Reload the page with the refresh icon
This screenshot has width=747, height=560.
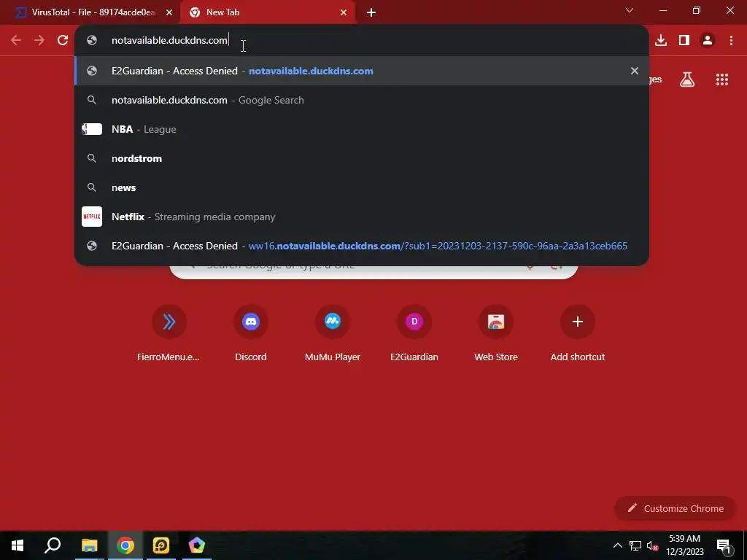coord(63,41)
